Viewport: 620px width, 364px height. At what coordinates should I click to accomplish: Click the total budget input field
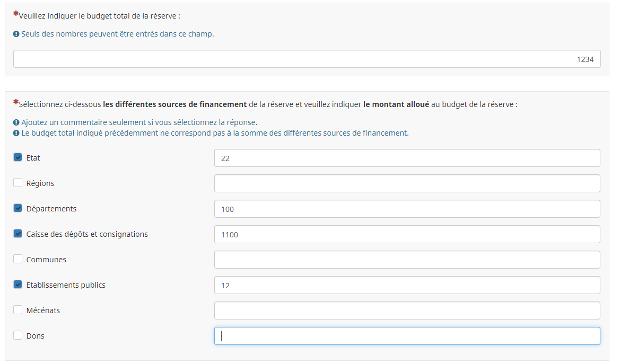point(307,59)
